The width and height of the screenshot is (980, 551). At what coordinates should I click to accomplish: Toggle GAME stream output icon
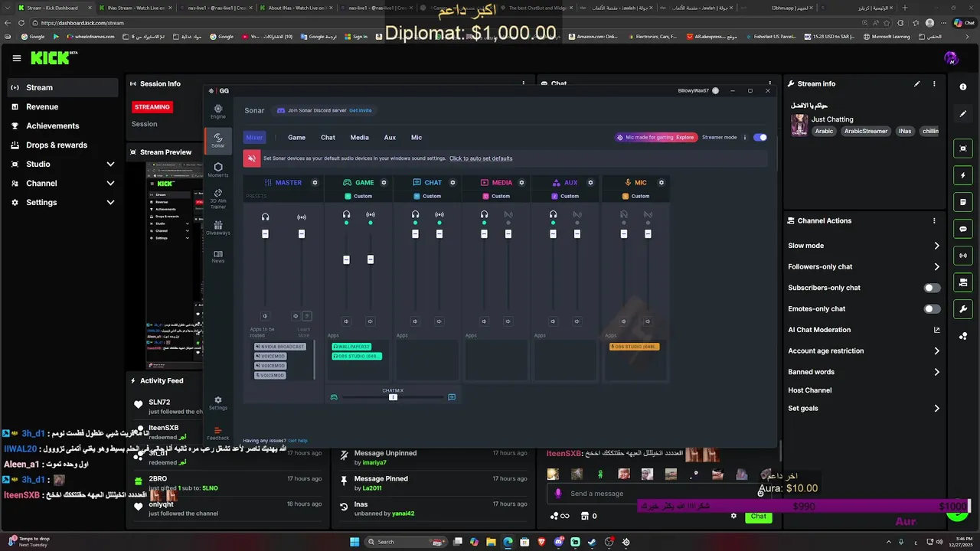pyautogui.click(x=371, y=214)
